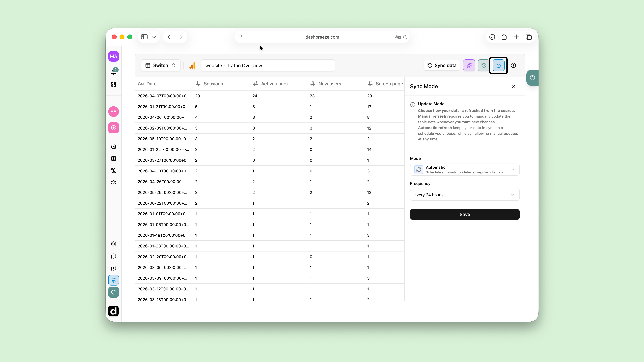Expand the Frequency every 24 hours dropdown

[465, 195]
